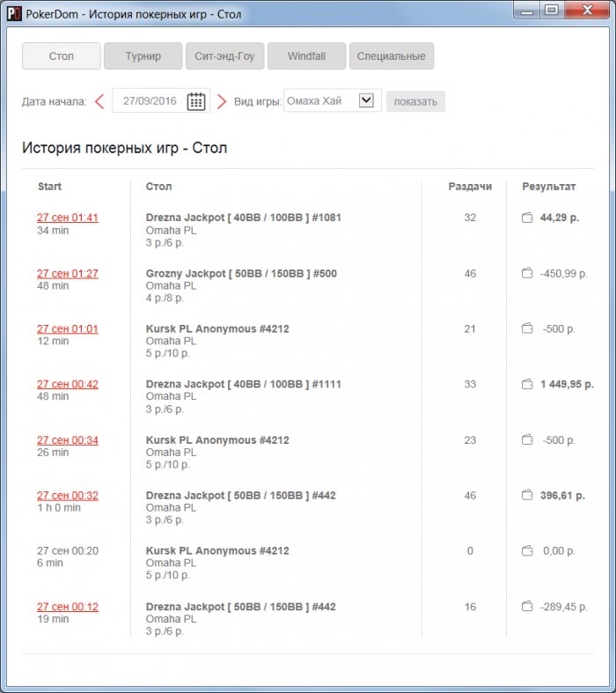Click wallet icon next to -289,45 р.
This screenshot has width=616, height=693.
(527, 607)
